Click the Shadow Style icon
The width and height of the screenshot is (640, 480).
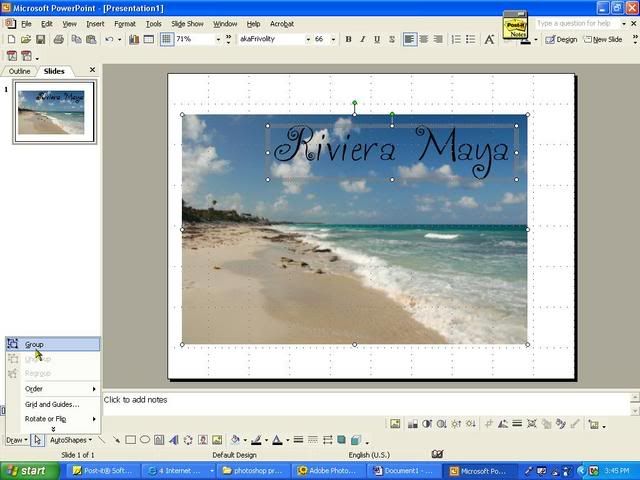(x=341, y=440)
